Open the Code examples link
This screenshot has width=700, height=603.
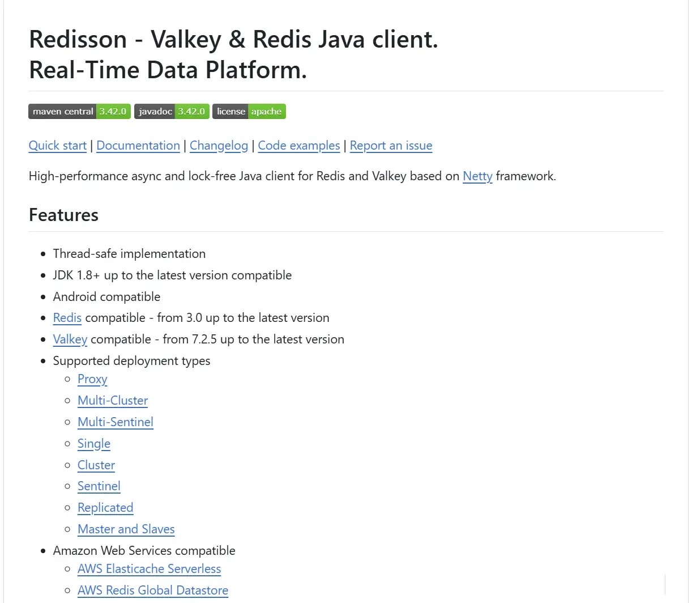298,146
